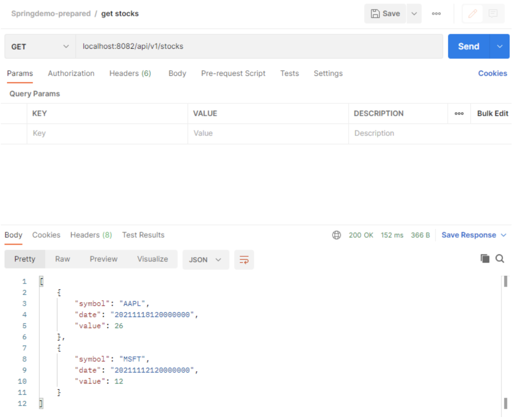The width and height of the screenshot is (517, 420).
Task: Open the GET method dropdown
Action: pos(40,46)
